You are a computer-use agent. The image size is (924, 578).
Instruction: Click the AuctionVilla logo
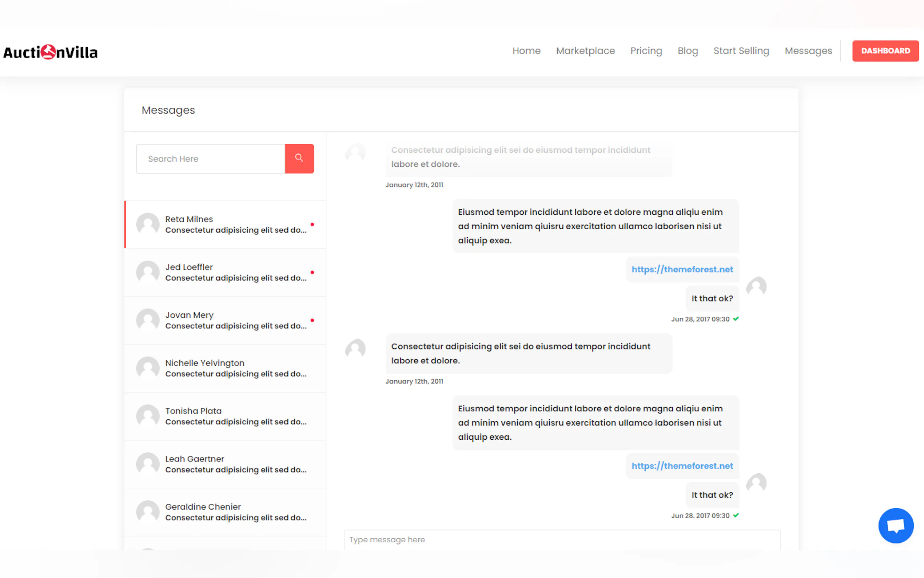tap(51, 52)
